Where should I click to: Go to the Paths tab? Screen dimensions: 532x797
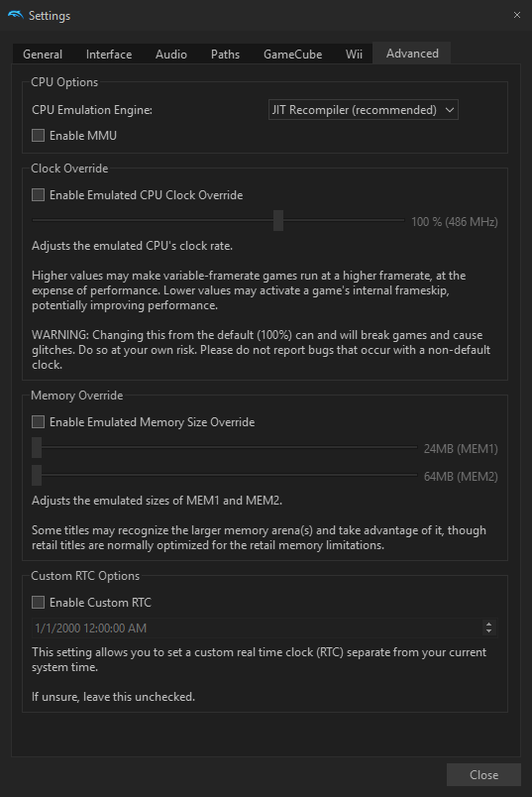225,54
